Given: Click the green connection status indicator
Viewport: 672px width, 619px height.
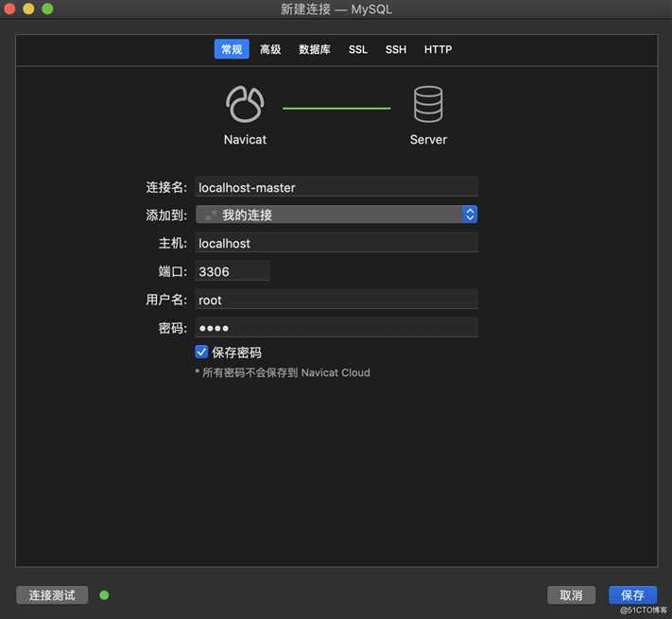Looking at the screenshot, I should [104, 595].
